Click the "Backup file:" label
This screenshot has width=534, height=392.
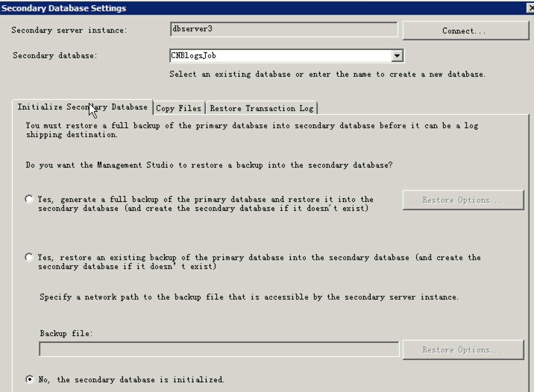pos(66,333)
